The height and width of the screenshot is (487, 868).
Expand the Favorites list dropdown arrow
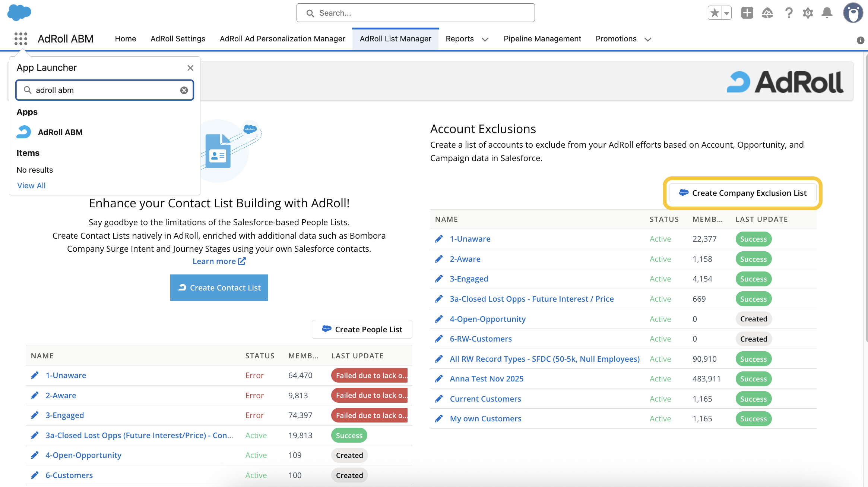(x=726, y=13)
